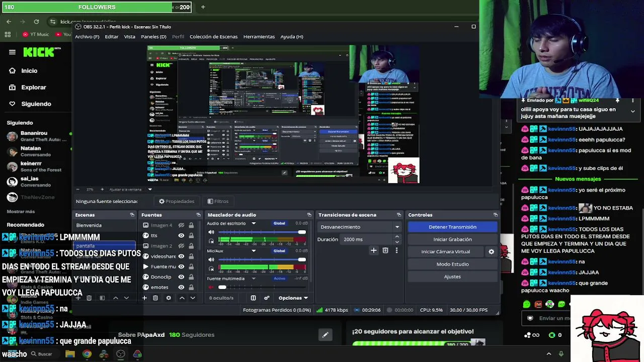Image resolution: width=644 pixels, height=362 pixels.
Task: Unmute the Fuente multimedia red speaker icon
Action: pos(211,287)
